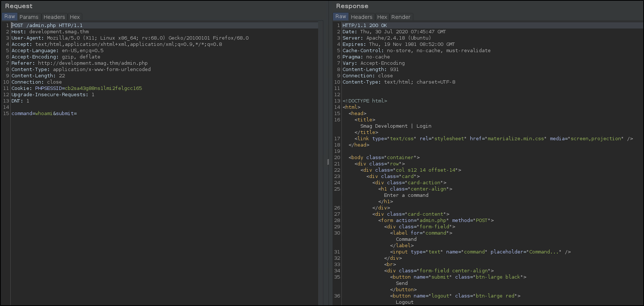The image size is (644, 306).
Task: Open the Response Render tab
Action: tap(401, 17)
